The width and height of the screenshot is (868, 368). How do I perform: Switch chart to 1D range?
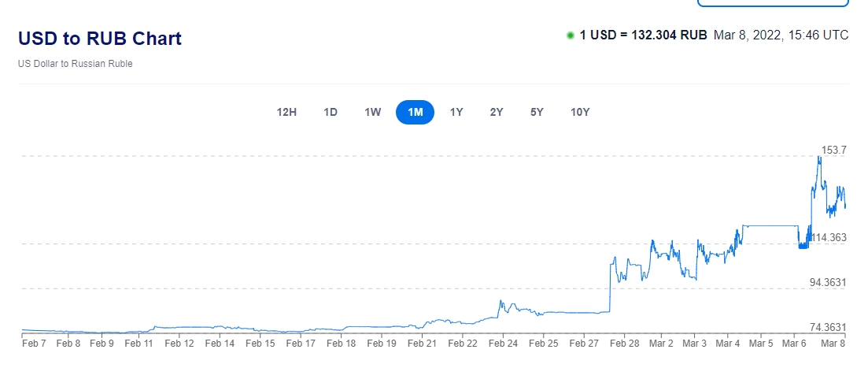(x=331, y=112)
